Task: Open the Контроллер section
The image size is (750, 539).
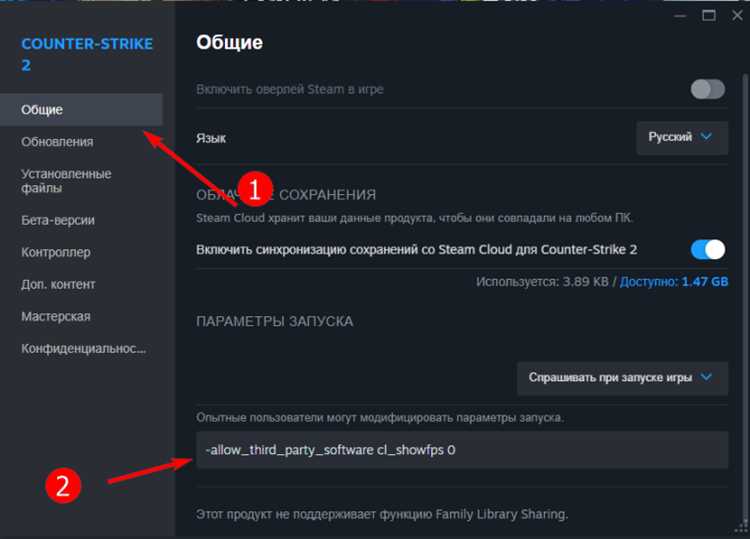Action: 55,253
